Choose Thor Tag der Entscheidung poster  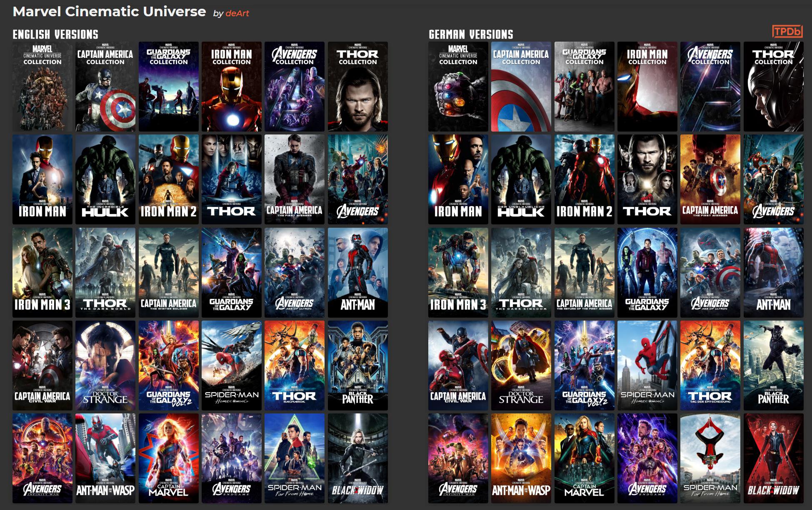[710, 366]
